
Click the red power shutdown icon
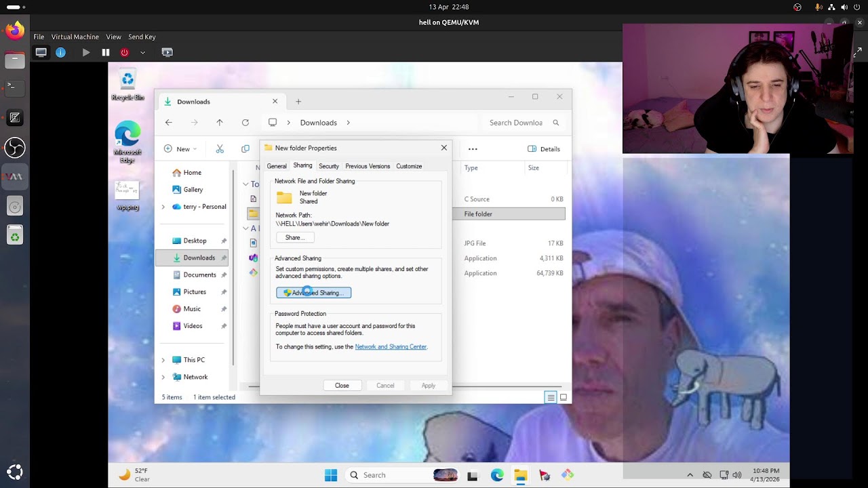click(x=124, y=52)
